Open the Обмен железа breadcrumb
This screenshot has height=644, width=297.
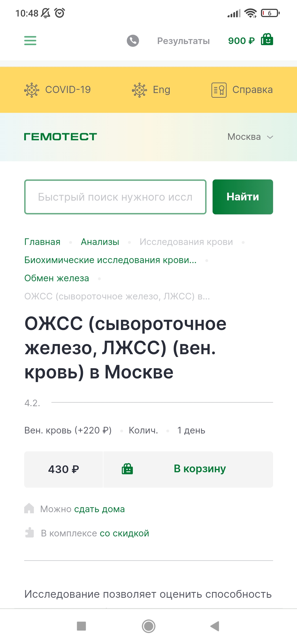pos(57,278)
